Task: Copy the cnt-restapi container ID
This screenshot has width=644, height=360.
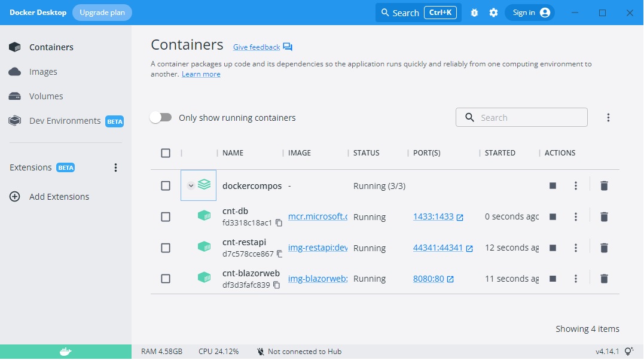Action: tap(280, 254)
